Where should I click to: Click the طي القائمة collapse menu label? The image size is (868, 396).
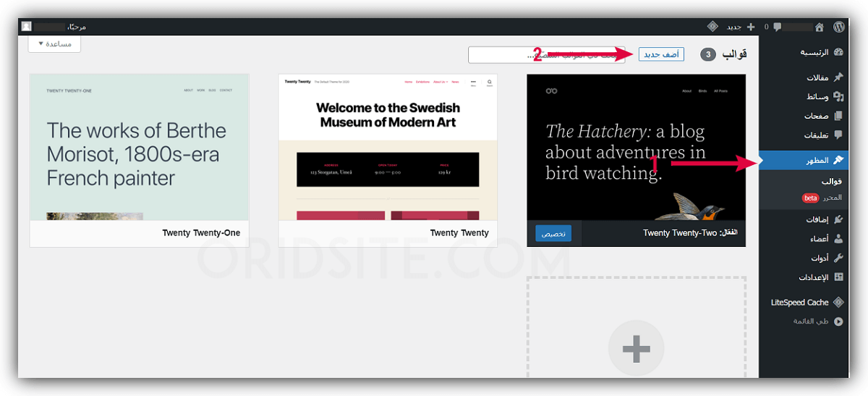tap(811, 321)
